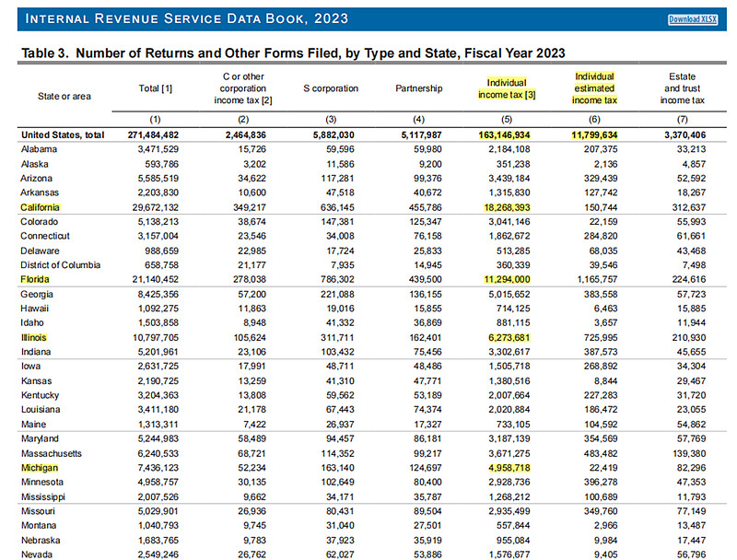Select the District of Columbia row label

point(60,265)
